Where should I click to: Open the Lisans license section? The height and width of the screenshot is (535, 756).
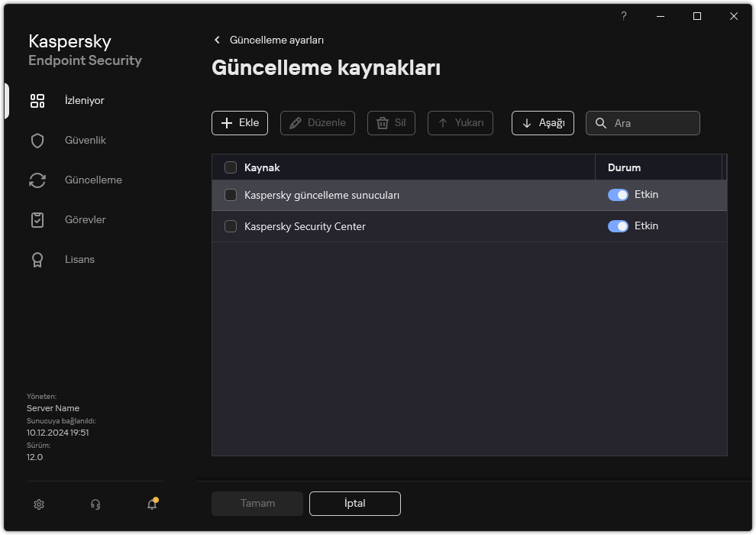pyautogui.click(x=79, y=259)
